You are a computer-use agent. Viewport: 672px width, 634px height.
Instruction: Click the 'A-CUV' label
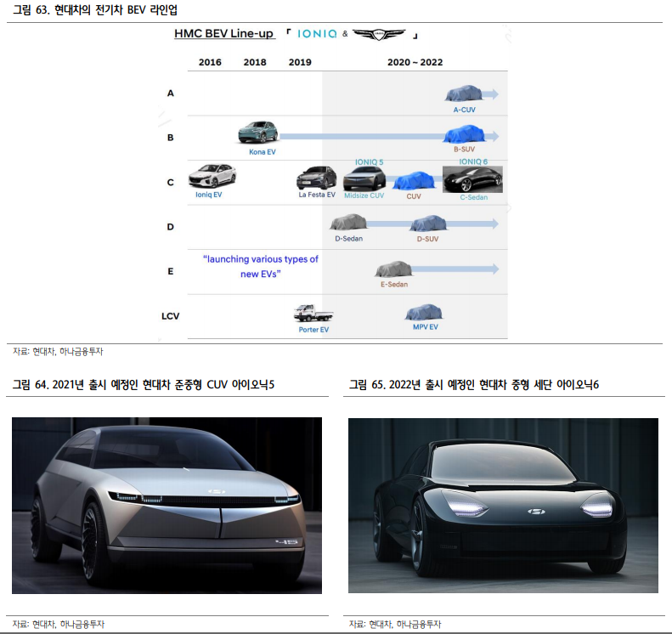coord(465,110)
